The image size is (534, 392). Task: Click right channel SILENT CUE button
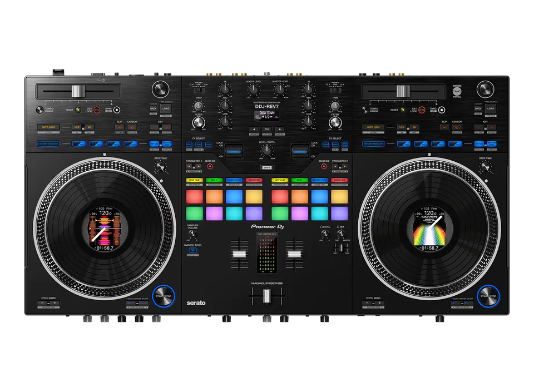(x=324, y=166)
